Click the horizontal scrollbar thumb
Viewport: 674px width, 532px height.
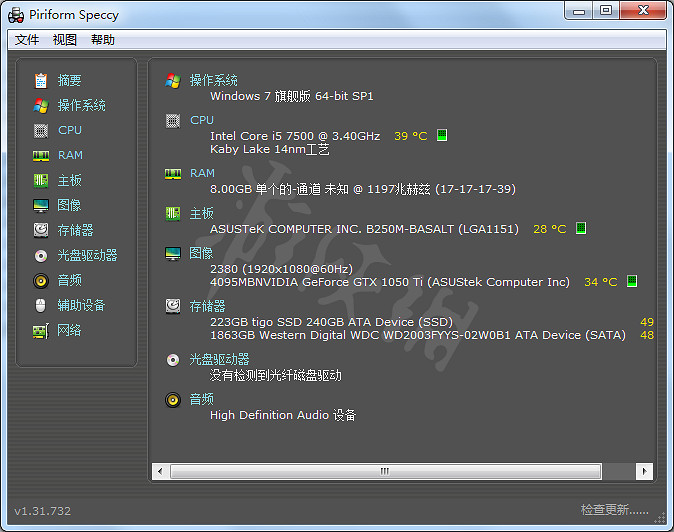[384, 470]
